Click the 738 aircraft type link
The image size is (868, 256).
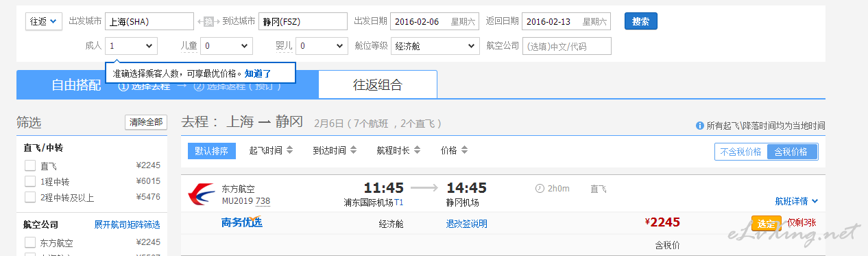coord(263,201)
